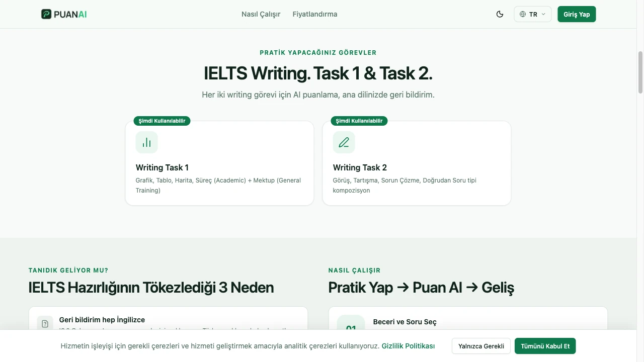Click the heading 'IELTS Writing. Task 1 & Task 2.'
Viewport: 644px width, 362px height.
coord(318,73)
